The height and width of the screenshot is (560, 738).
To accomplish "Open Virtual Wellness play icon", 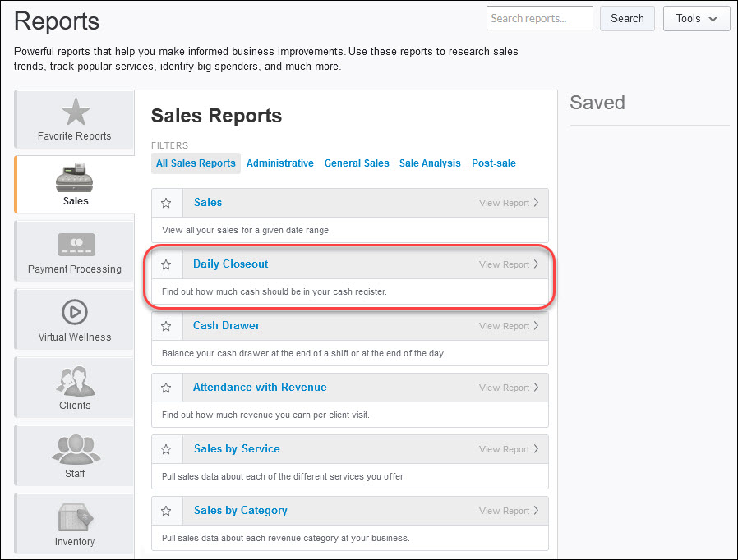I will click(x=75, y=313).
